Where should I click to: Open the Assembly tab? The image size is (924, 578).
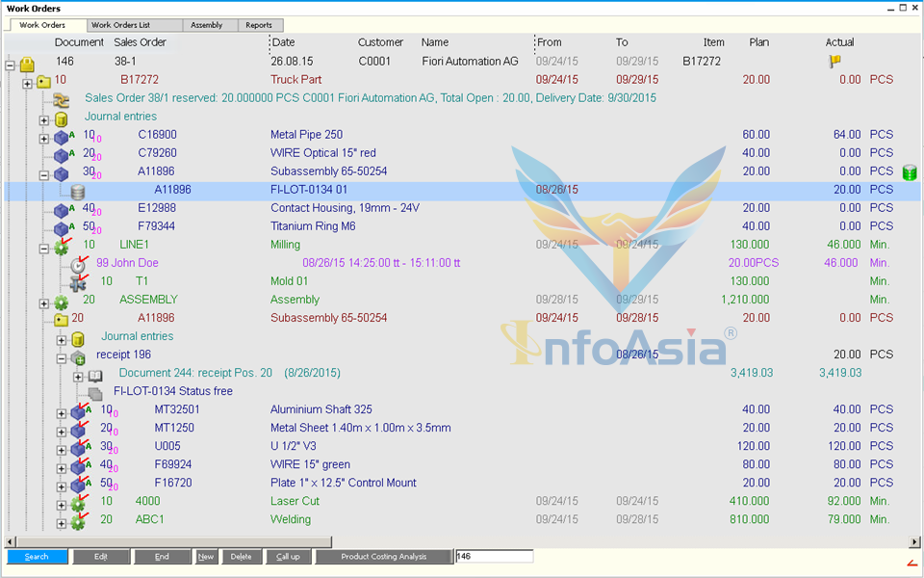click(211, 25)
